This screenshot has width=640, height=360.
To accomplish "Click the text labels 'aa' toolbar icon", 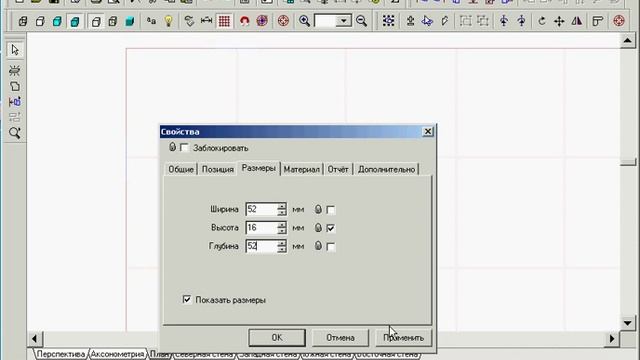I will [151, 21].
